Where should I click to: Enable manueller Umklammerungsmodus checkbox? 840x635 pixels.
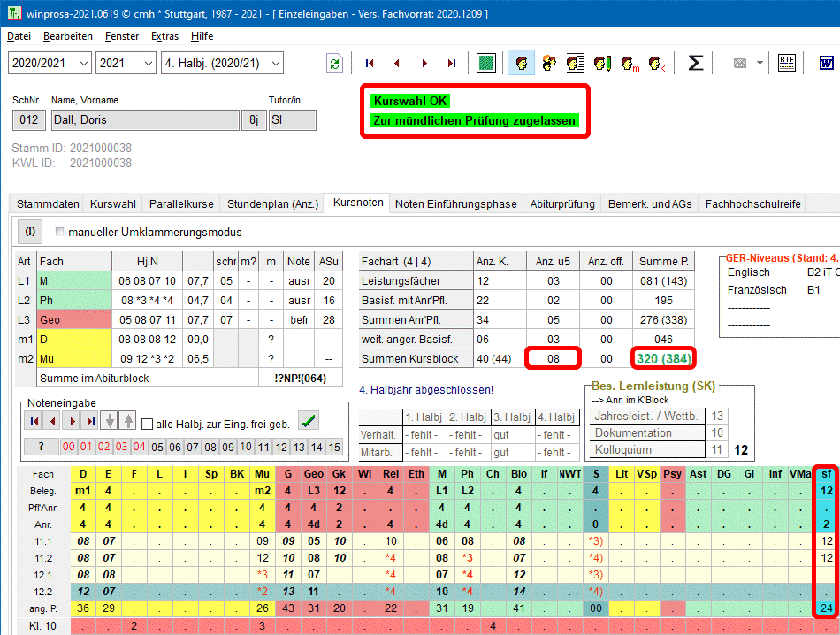(x=60, y=233)
